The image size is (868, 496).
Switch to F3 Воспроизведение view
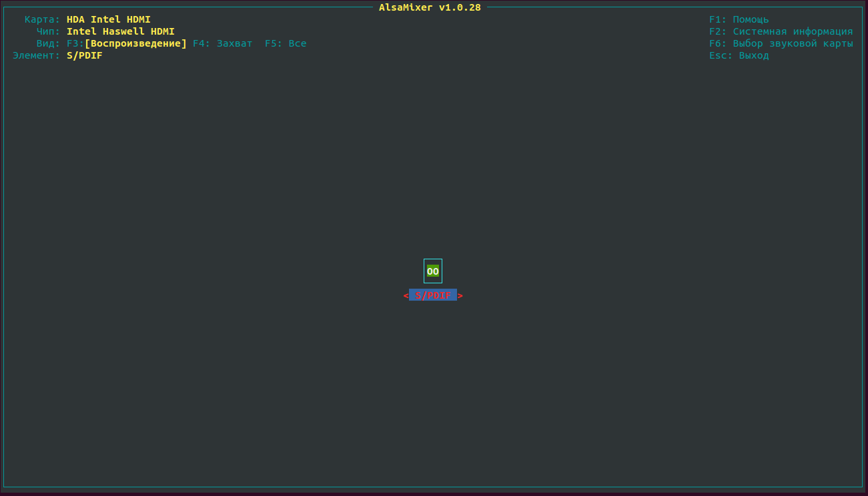click(x=127, y=43)
